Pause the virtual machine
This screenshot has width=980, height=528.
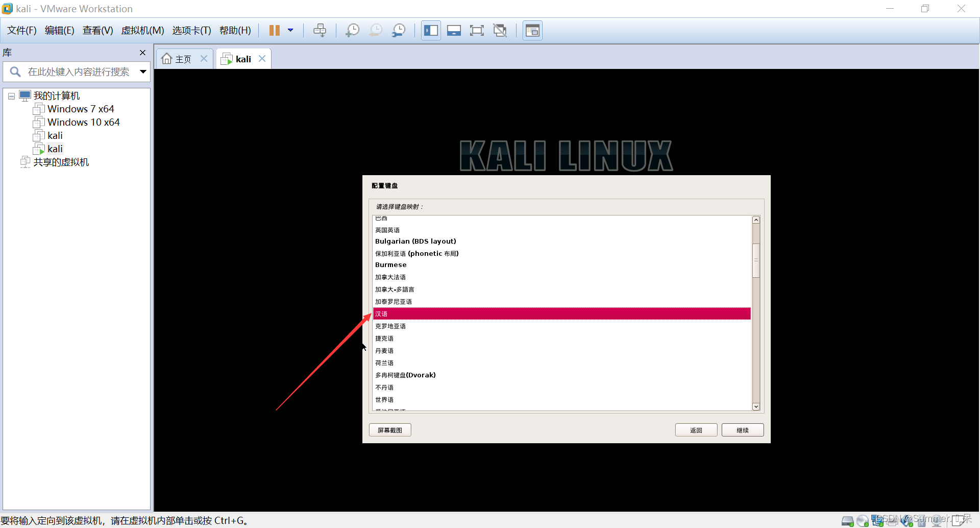[274, 31]
